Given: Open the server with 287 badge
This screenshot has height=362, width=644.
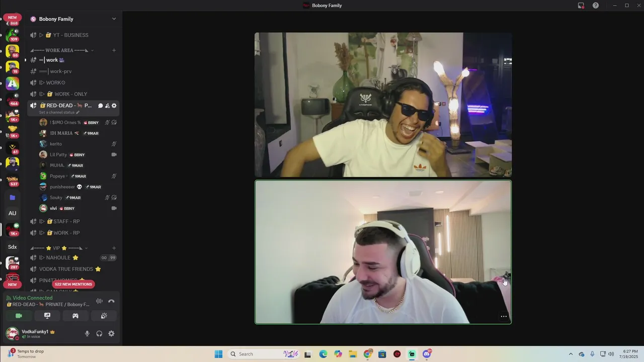Looking at the screenshot, I should pos(12,263).
